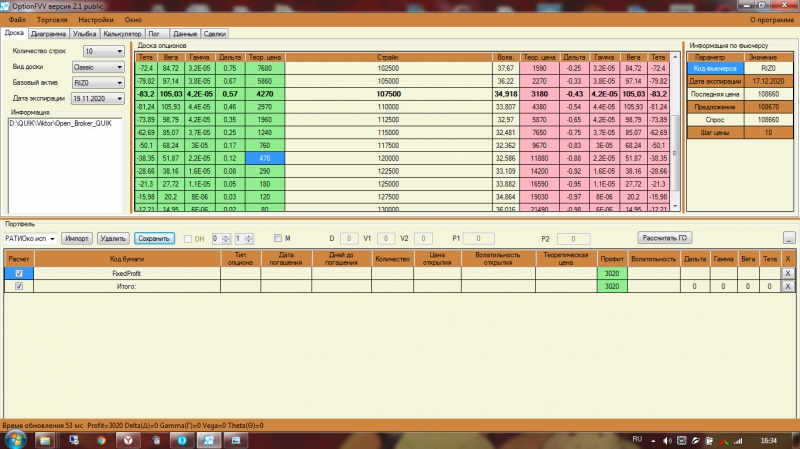800x449 pixels.
Task: Click the Профит column header in portfolio
Action: click(x=612, y=259)
